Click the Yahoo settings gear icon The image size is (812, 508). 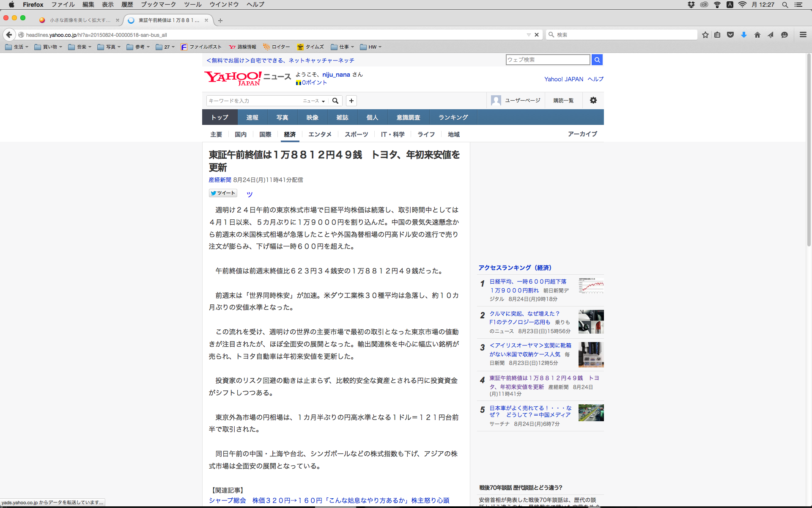(593, 100)
